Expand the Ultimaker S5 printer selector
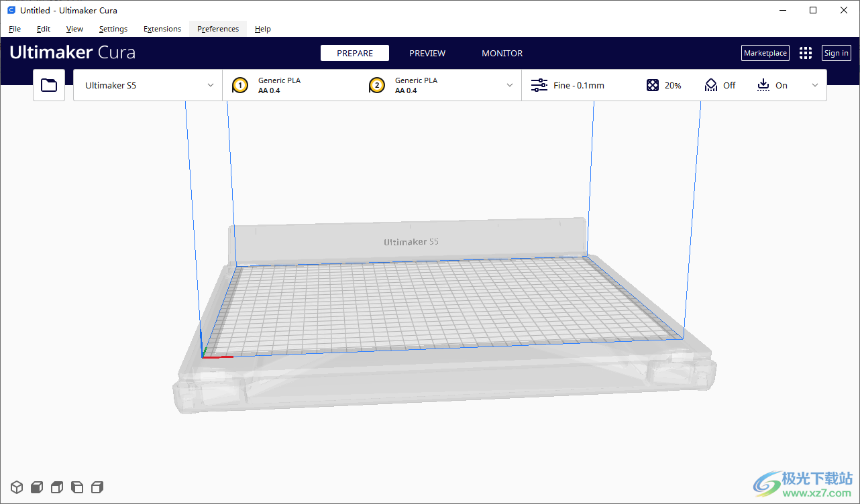 (148, 85)
